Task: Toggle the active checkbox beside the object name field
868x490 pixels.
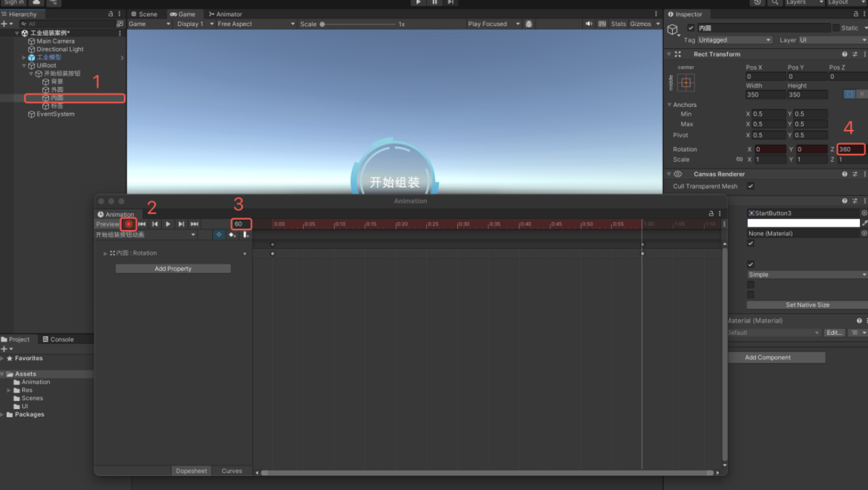Action: (691, 28)
